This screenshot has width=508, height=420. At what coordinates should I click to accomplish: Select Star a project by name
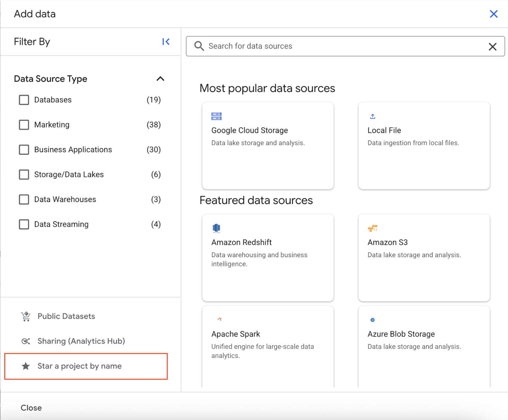[x=79, y=366]
